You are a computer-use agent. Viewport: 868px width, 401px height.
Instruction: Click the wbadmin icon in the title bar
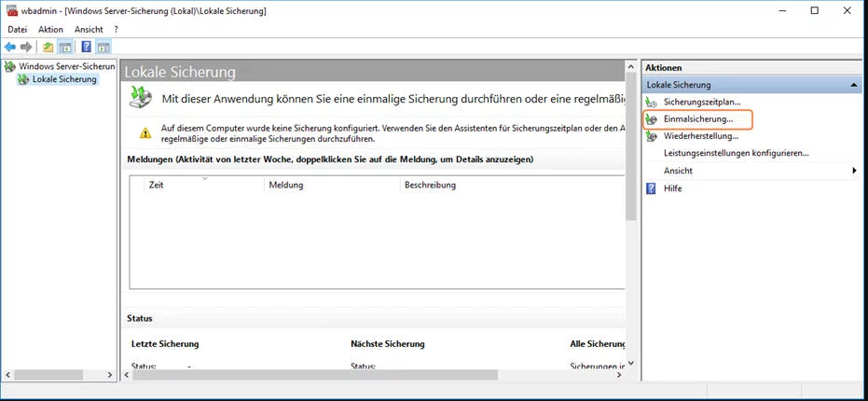click(11, 10)
